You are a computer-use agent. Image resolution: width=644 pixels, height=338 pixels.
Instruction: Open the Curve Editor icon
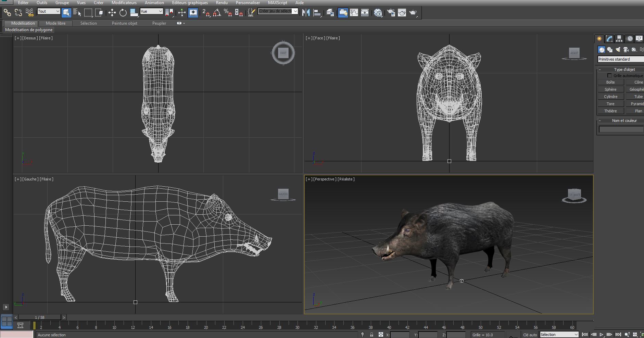click(354, 13)
